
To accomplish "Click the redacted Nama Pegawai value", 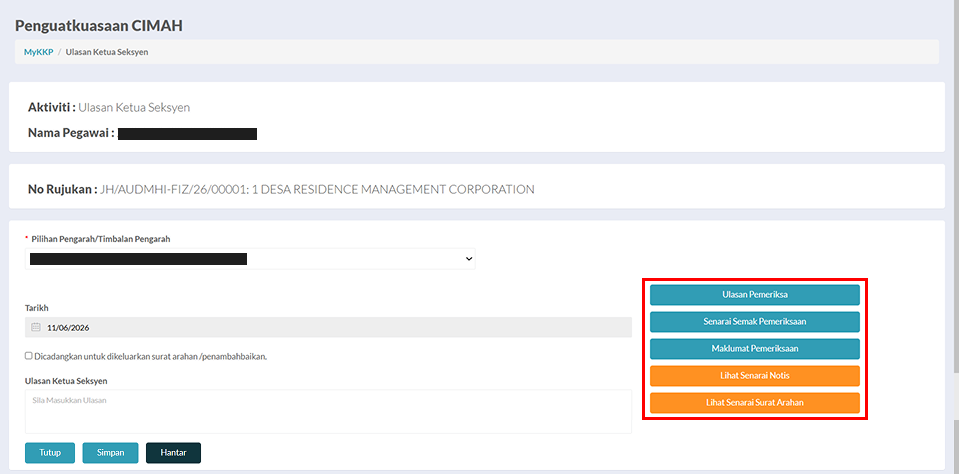I will pyautogui.click(x=187, y=134).
